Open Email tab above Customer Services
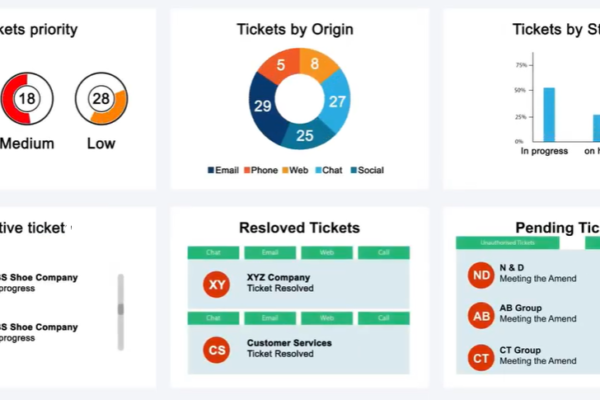This screenshot has height=400, width=600. point(270,318)
